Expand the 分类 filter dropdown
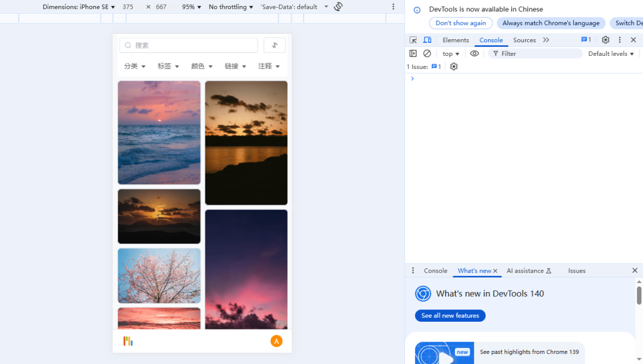Image resolution: width=643 pixels, height=364 pixels. pos(135,67)
